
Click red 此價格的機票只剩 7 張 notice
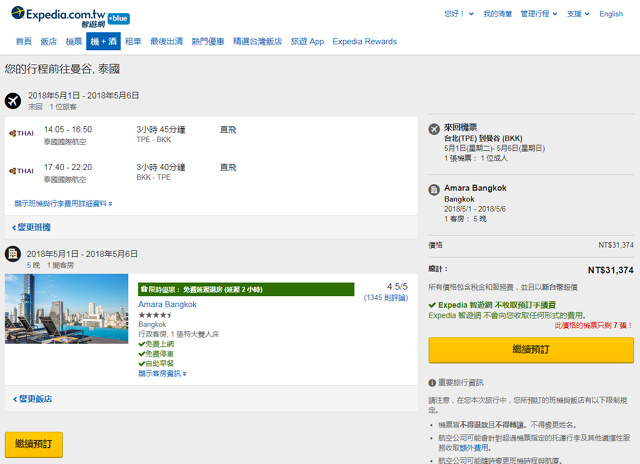(x=593, y=325)
